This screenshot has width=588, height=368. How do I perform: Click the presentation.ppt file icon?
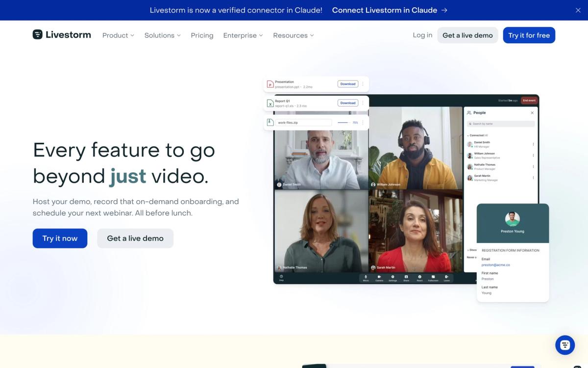270,84
